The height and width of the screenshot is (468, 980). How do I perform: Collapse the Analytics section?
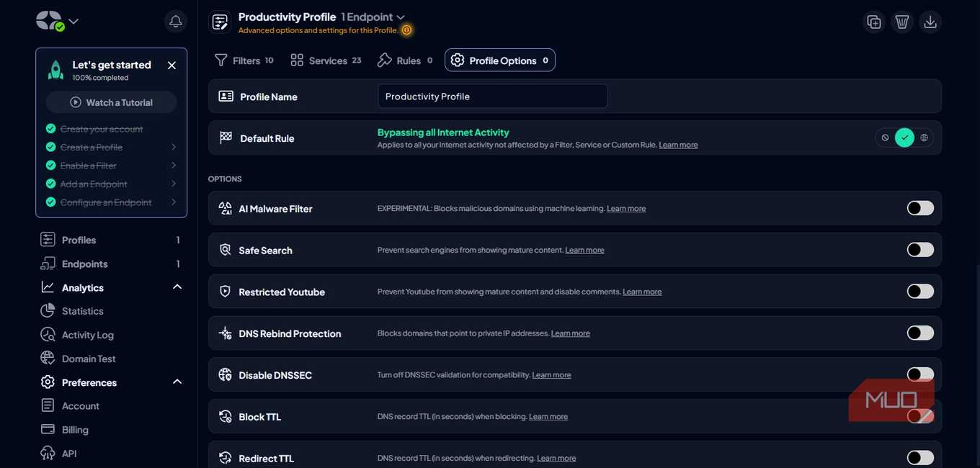click(x=177, y=287)
